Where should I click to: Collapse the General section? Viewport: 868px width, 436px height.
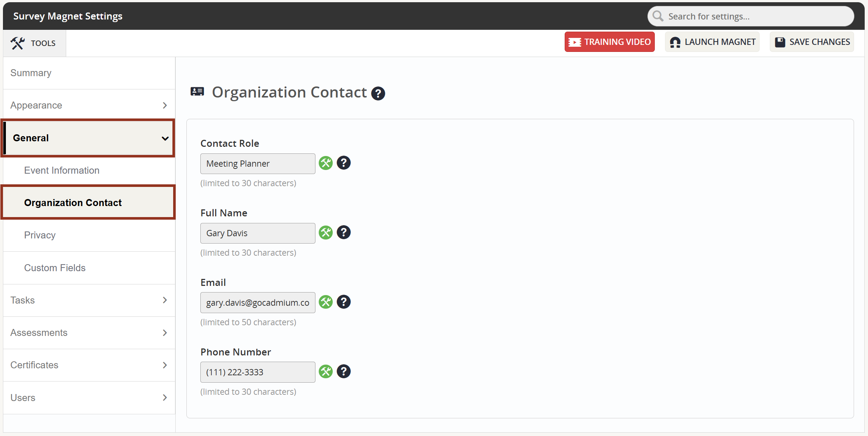(x=88, y=138)
